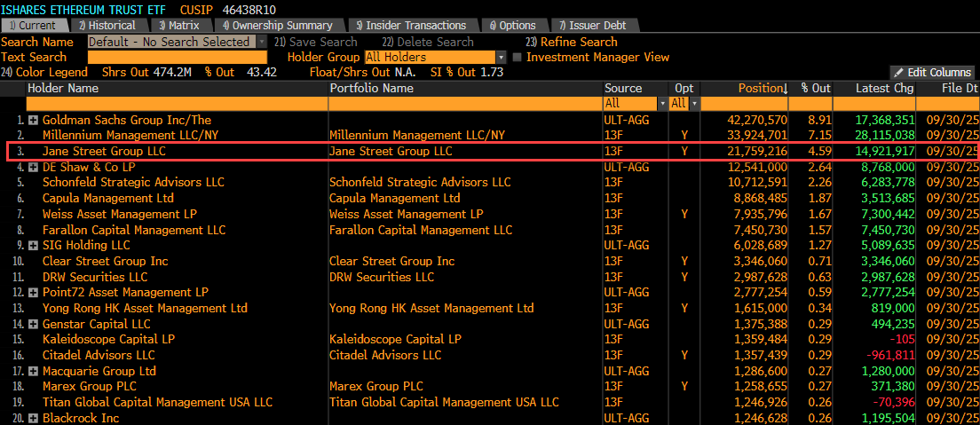Image resolution: width=980 pixels, height=425 pixels.
Task: Click the Text Search input field
Action: coord(178,57)
